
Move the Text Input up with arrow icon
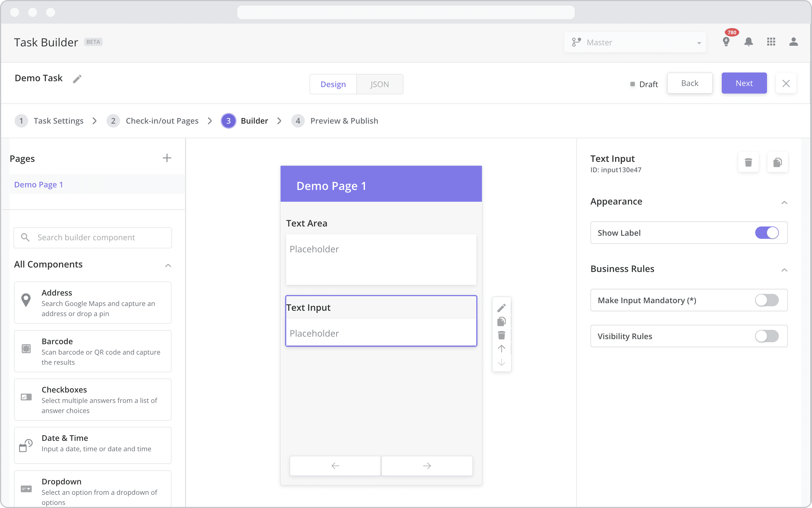click(501, 349)
